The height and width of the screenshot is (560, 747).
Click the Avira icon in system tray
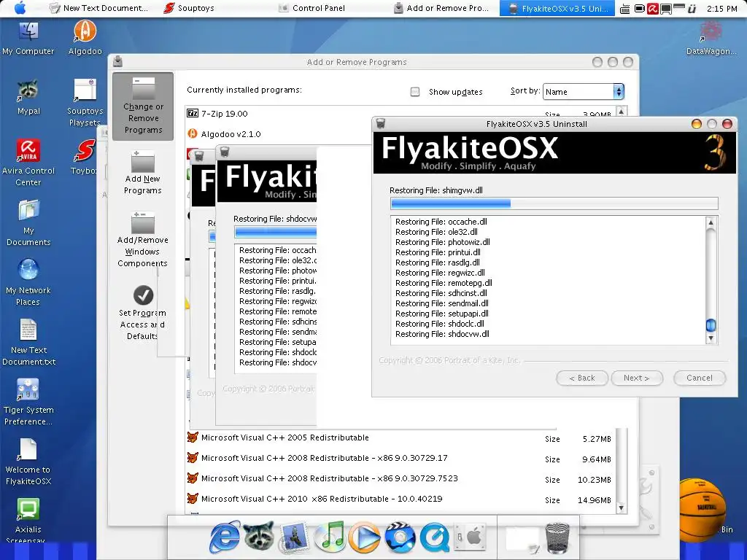tap(652, 9)
